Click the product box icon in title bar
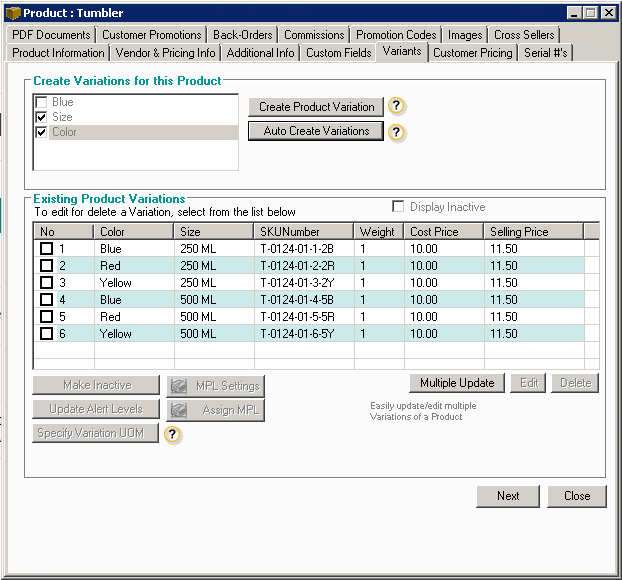 tap(13, 13)
